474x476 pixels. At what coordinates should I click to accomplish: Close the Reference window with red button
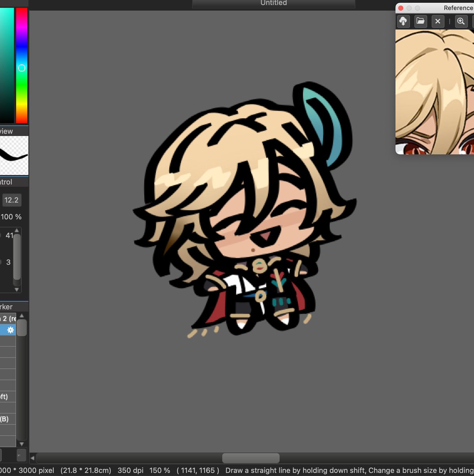401,8
